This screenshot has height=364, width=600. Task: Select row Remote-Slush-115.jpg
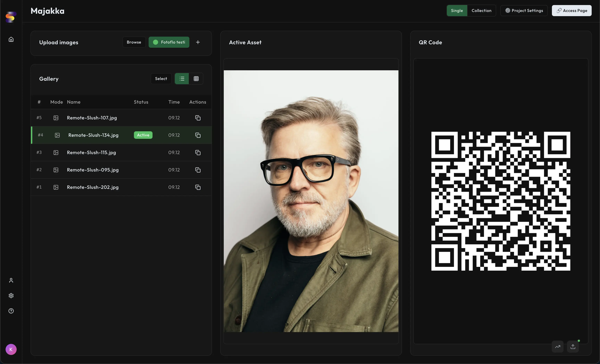[121, 152]
